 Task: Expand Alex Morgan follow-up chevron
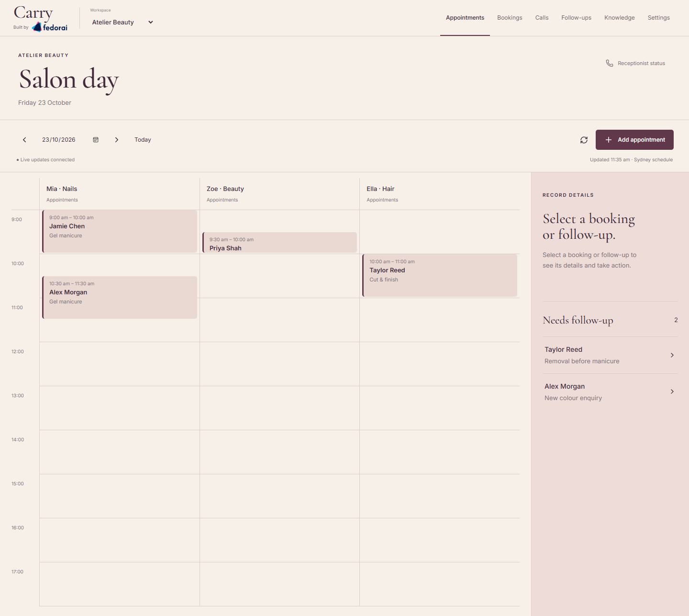pos(672,392)
